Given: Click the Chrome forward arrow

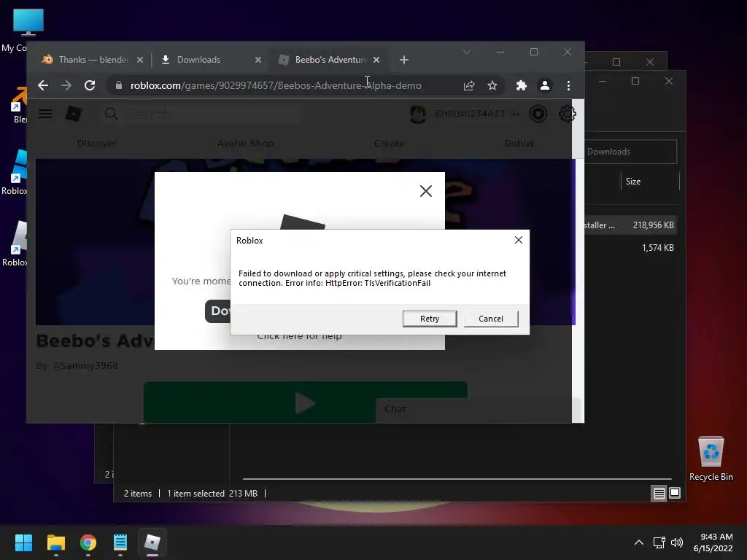Looking at the screenshot, I should [66, 85].
